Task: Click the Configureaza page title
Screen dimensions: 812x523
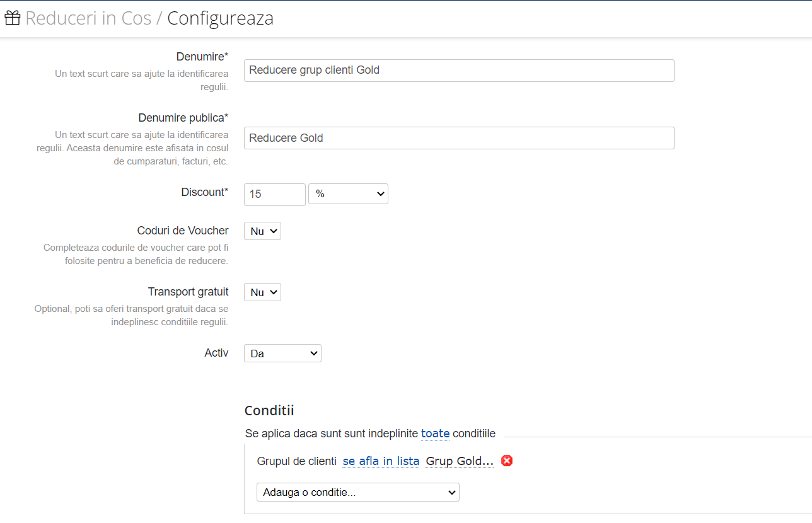Action: coord(220,18)
